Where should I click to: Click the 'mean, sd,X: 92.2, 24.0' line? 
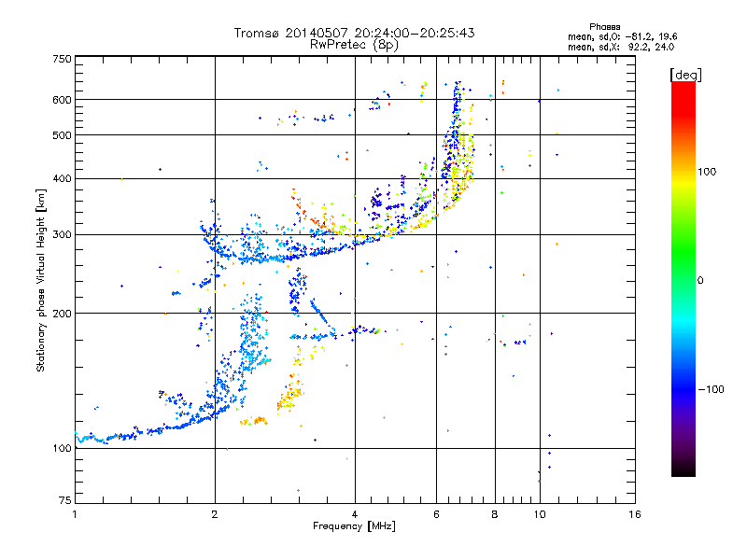point(621,48)
